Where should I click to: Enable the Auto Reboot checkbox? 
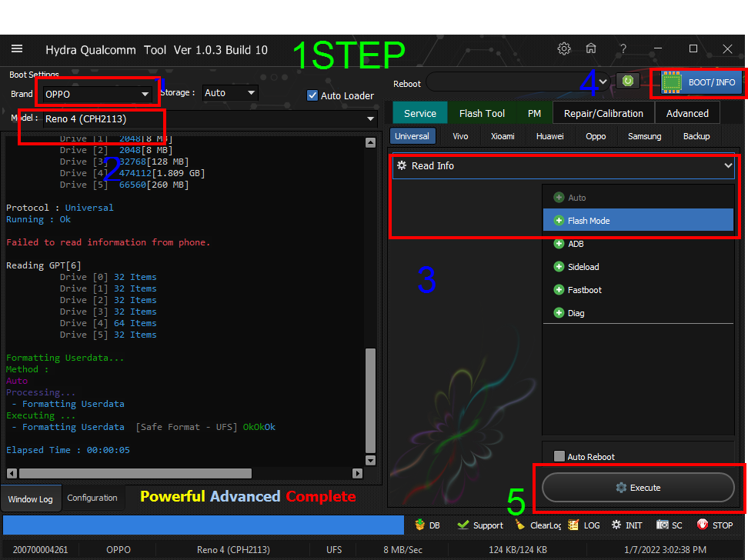click(x=559, y=456)
